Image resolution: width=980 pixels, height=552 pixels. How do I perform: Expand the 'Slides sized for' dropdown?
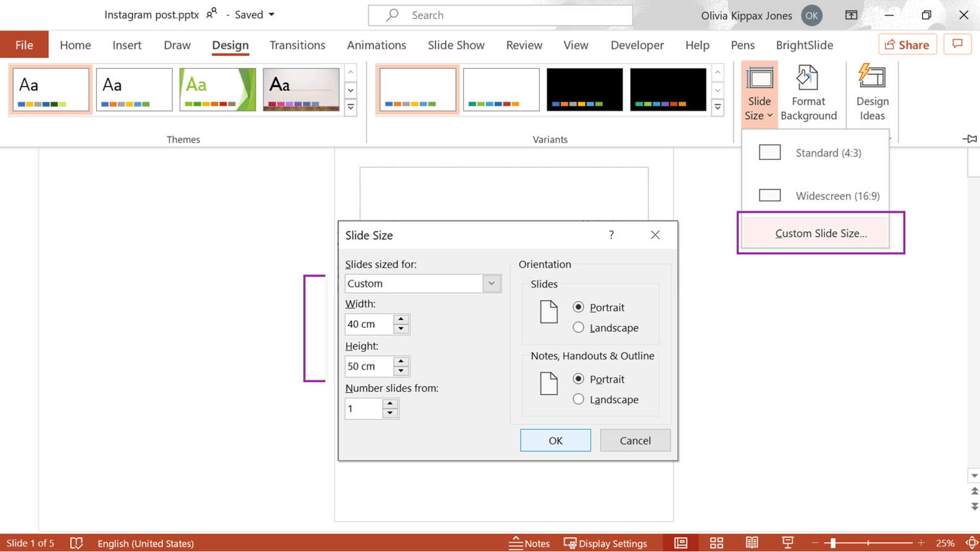point(492,283)
